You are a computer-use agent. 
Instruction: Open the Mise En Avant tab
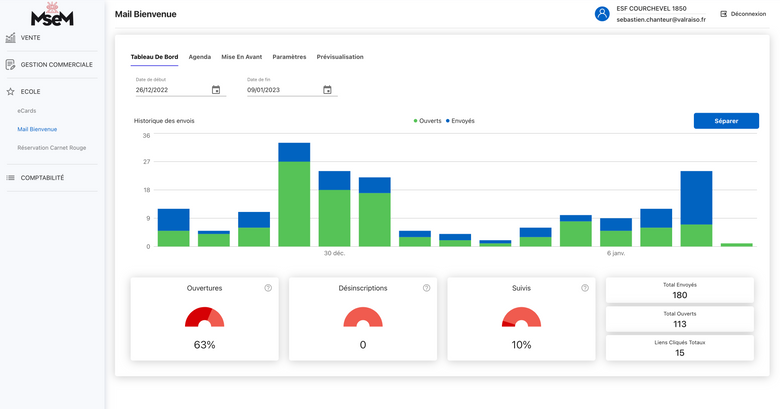(x=242, y=57)
